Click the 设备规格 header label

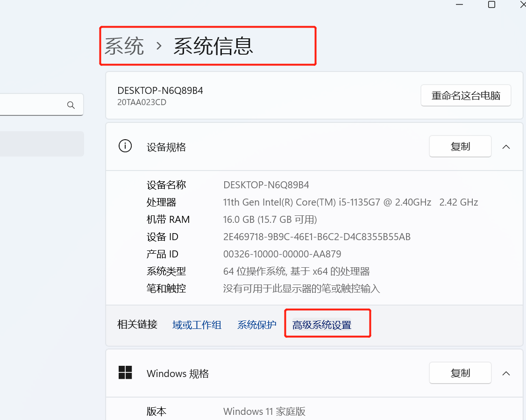coord(166,147)
